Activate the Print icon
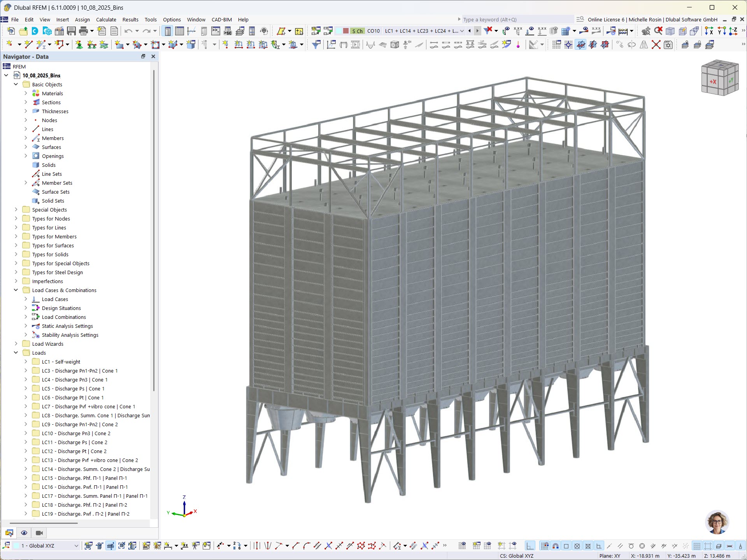Viewport: 747px width, 560px height. (x=84, y=31)
